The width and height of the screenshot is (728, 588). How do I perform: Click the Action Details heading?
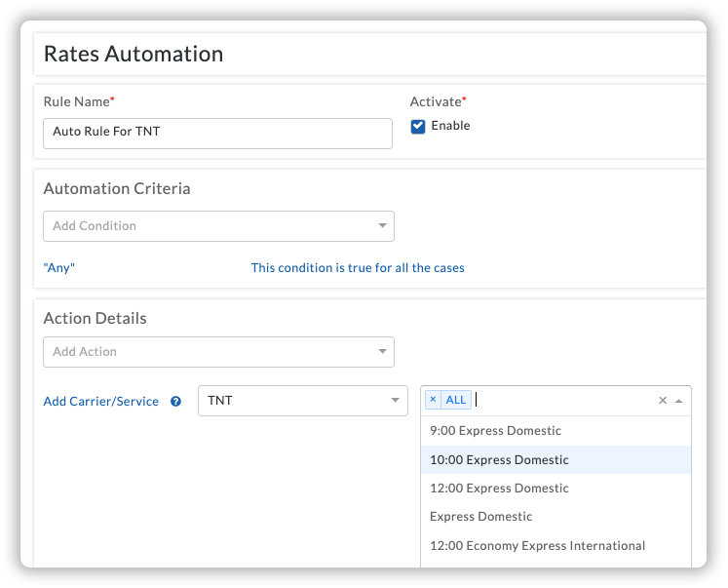(96, 318)
